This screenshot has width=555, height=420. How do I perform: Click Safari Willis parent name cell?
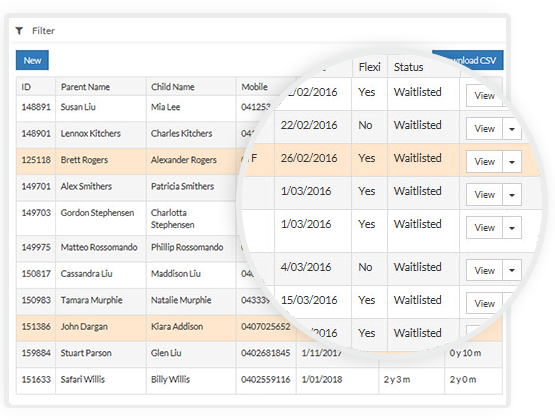[x=82, y=379]
